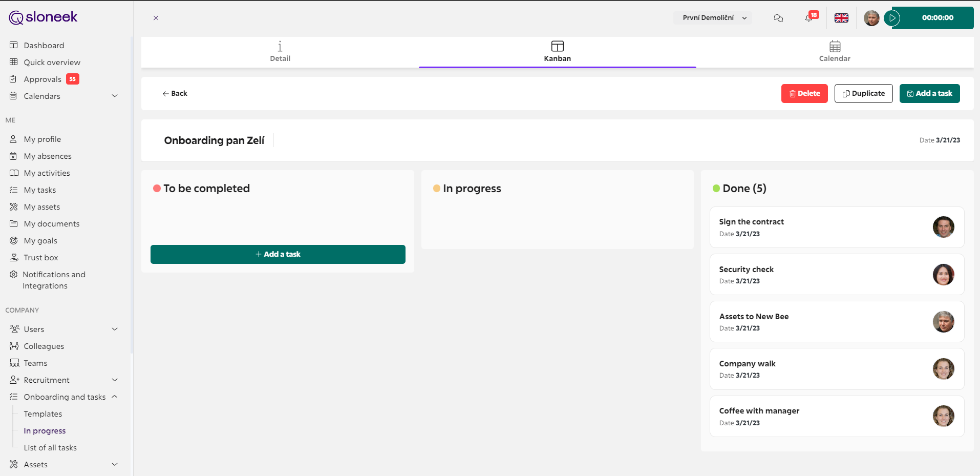Click the Onboarding pan Zelí title
Screen dimensions: 980x476
click(x=214, y=140)
